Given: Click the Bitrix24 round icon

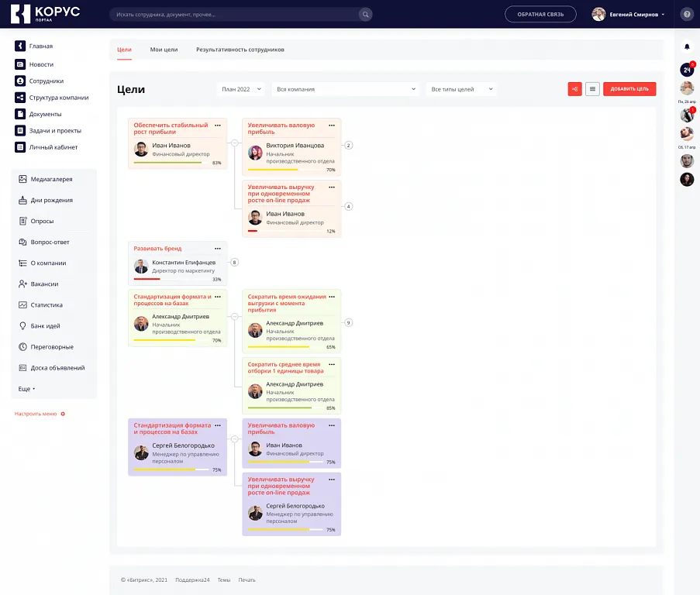Looking at the screenshot, I should pyautogui.click(x=687, y=70).
